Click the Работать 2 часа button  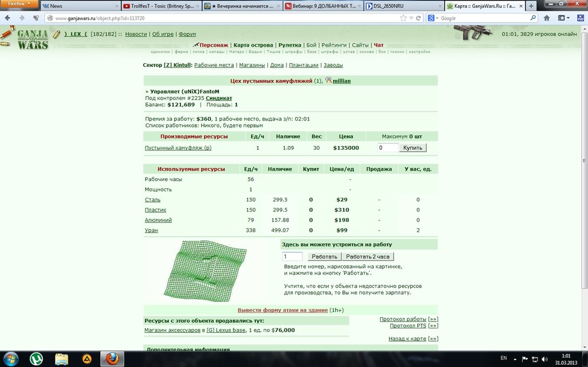(367, 256)
